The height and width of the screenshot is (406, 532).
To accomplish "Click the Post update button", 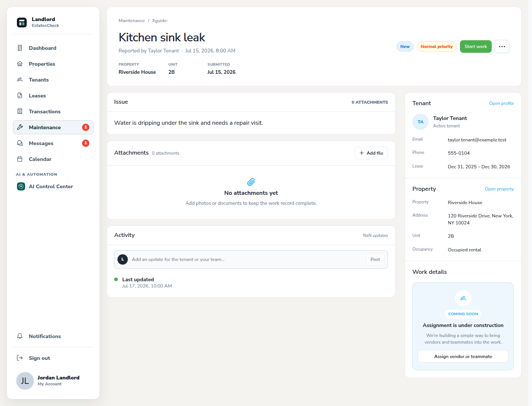I will (375, 259).
